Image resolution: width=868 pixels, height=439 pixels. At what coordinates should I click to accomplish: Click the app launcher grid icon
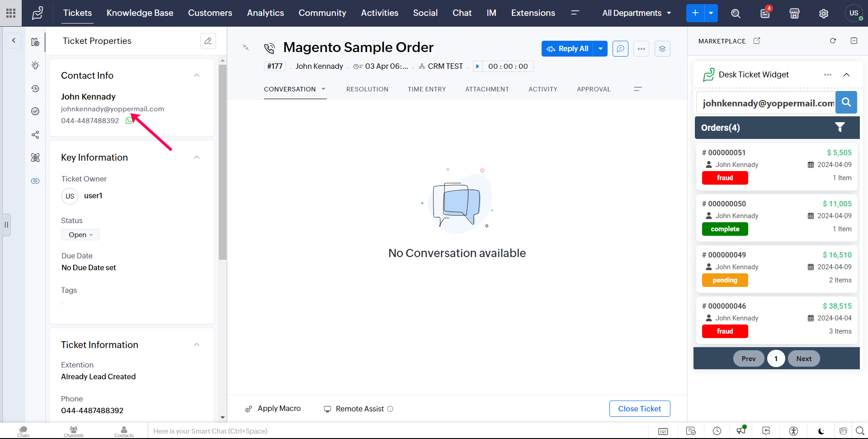pos(11,13)
